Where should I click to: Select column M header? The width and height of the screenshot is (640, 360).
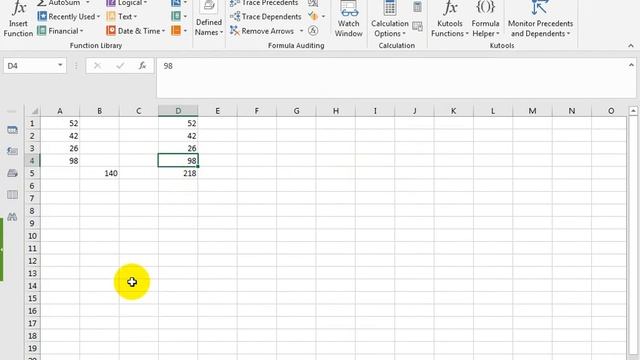coord(532,111)
